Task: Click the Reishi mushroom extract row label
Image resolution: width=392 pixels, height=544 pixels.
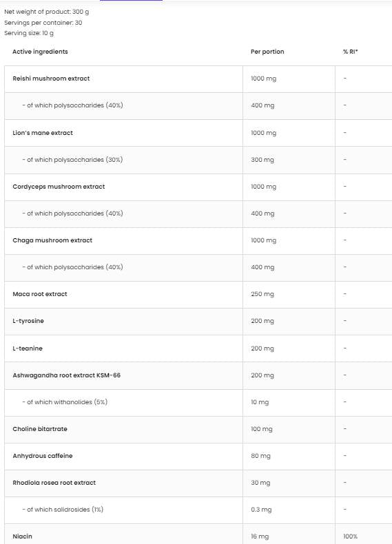Action: (51, 79)
